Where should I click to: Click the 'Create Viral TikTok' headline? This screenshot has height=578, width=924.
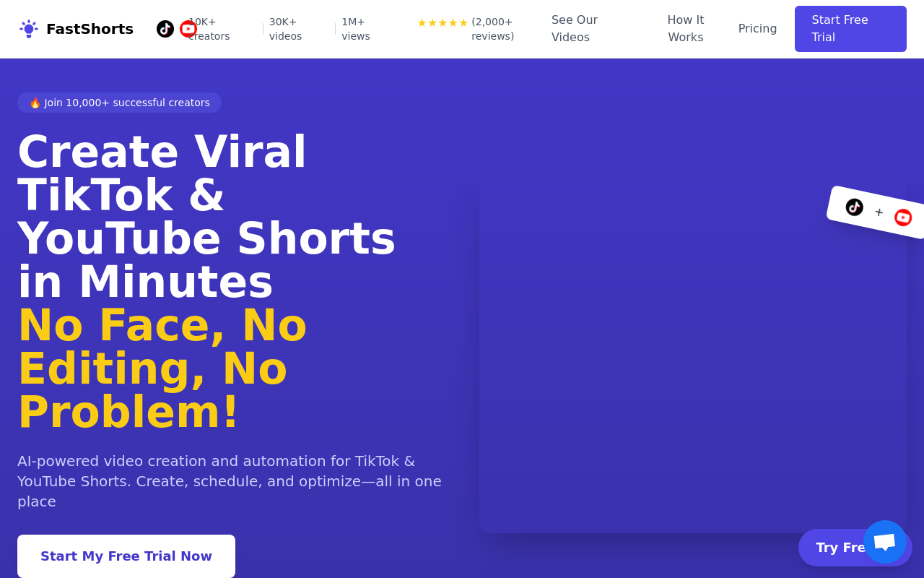(x=206, y=217)
